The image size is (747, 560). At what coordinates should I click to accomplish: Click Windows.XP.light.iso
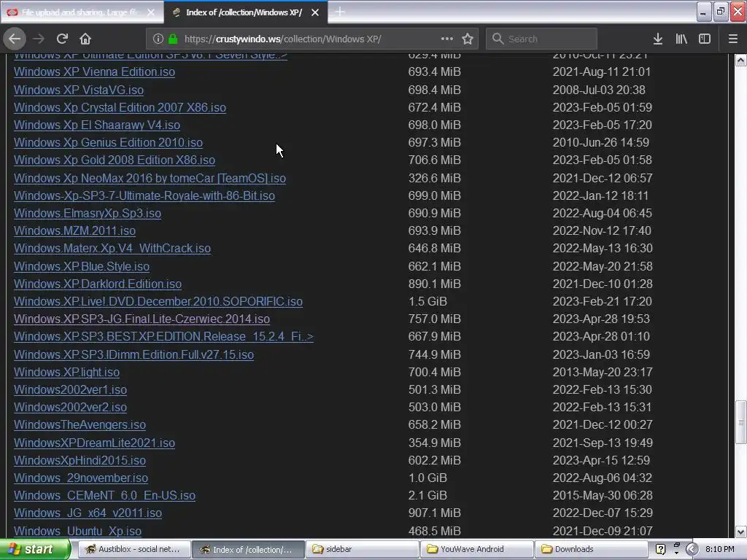[66, 373]
